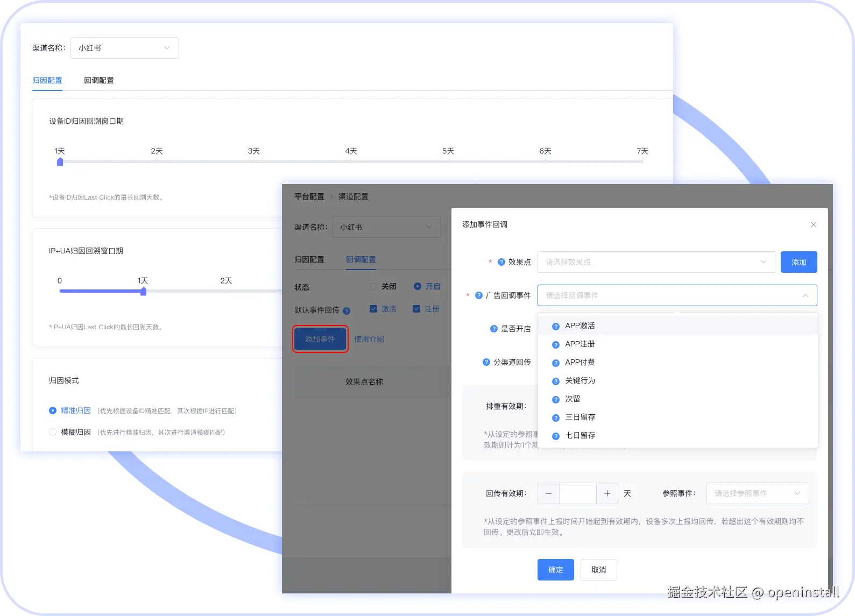The image size is (855, 616).
Task: Click help icon next to 效果点 label
Action: pyautogui.click(x=501, y=262)
